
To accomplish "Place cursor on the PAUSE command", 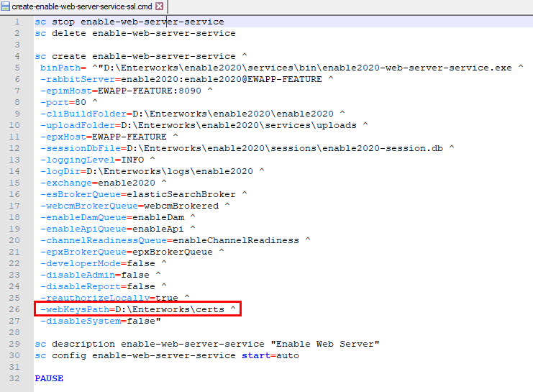I will [x=49, y=378].
